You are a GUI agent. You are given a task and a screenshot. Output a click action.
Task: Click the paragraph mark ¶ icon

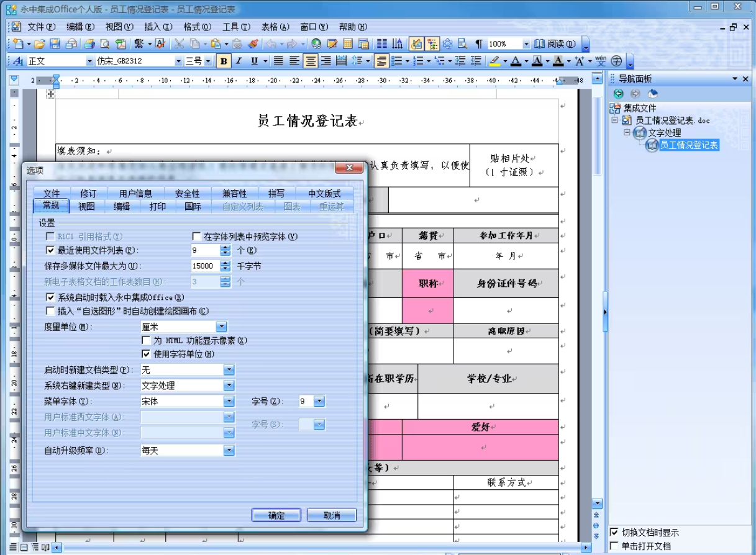479,44
